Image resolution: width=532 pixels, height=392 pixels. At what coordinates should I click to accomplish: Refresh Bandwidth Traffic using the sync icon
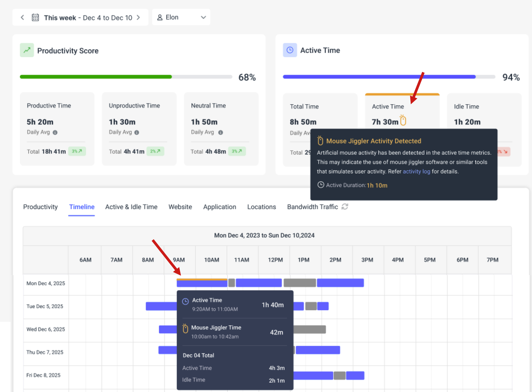point(345,207)
